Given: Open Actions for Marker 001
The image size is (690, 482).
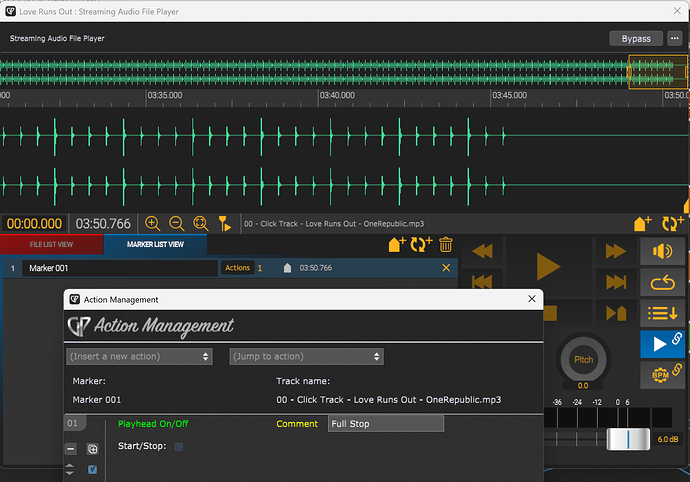Looking at the screenshot, I should click(238, 268).
